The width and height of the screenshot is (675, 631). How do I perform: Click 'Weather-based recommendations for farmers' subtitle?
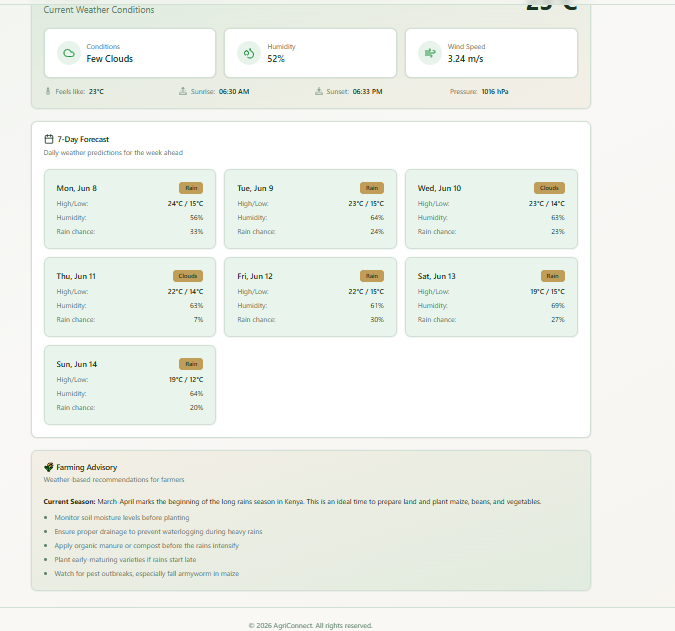click(114, 479)
